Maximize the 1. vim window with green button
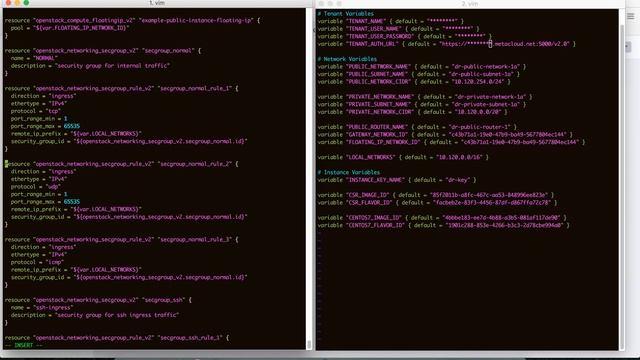The width and height of the screenshot is (640, 360). (26, 2)
